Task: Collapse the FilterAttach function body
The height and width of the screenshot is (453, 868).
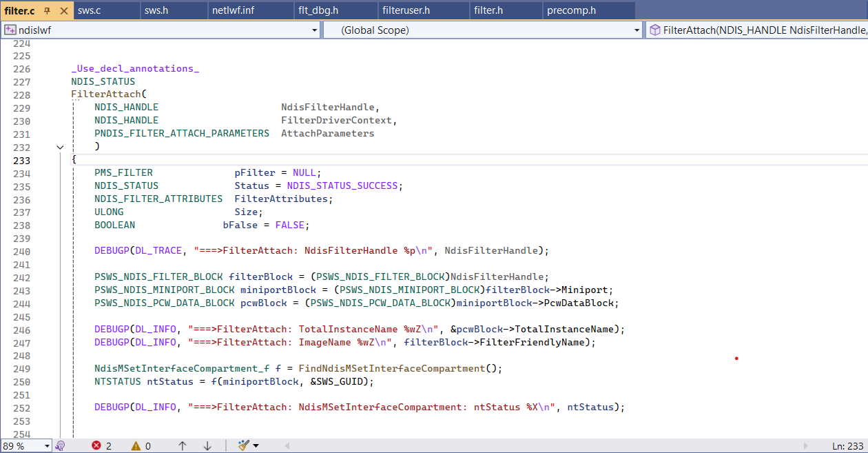Action: pyautogui.click(x=60, y=147)
